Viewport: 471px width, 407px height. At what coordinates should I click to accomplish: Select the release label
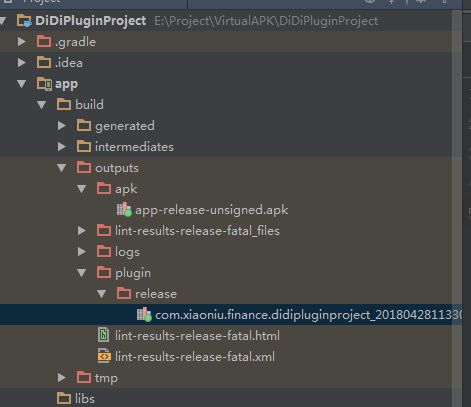coord(156,294)
